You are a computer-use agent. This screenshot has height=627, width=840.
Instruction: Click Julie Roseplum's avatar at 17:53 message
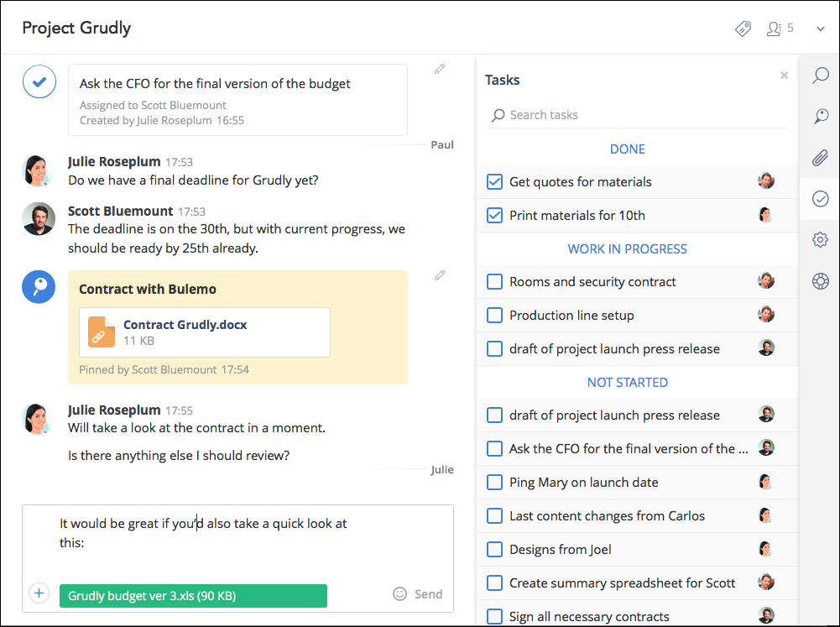[x=39, y=170]
